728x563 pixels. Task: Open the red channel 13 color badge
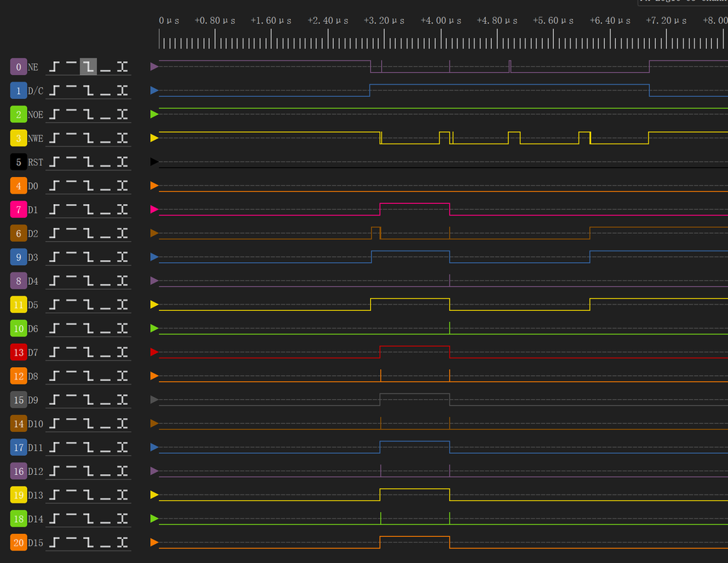(x=18, y=353)
